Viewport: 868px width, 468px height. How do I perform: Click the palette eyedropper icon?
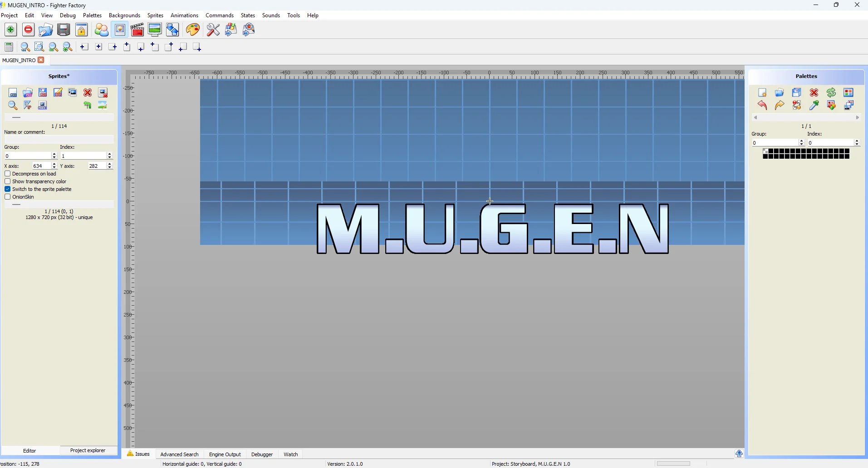(x=814, y=106)
